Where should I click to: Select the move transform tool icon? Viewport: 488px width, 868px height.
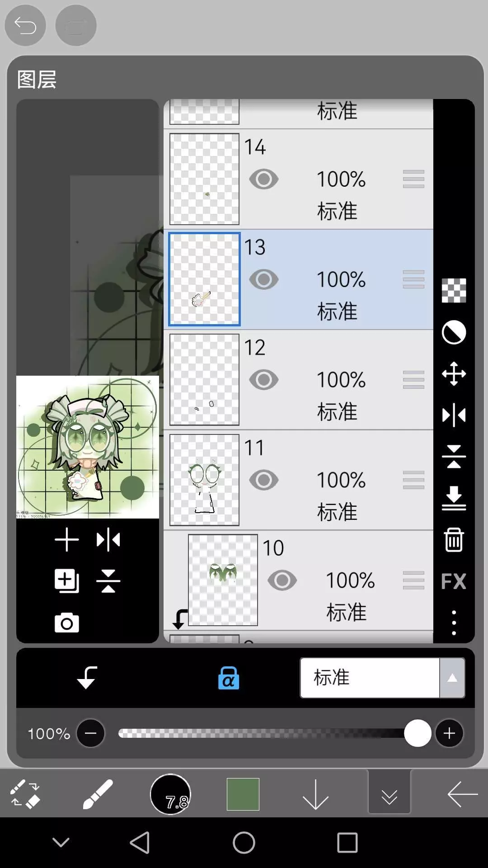[454, 374]
